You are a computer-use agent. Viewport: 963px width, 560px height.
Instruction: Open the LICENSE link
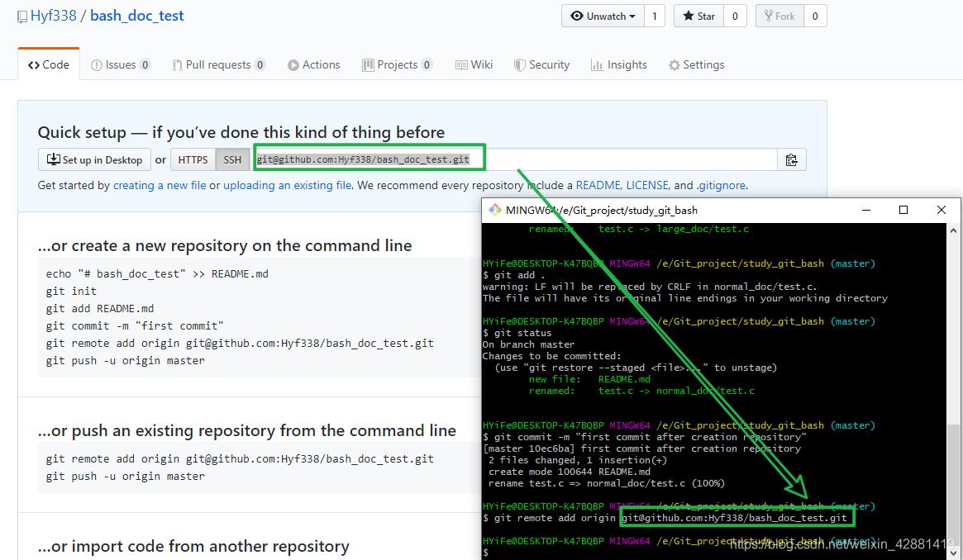[x=647, y=185]
